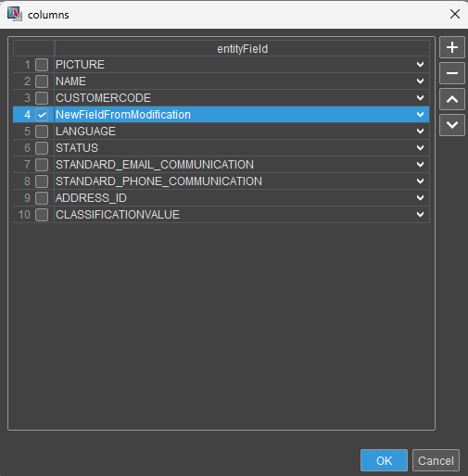Open the CLASSIFICATIONVALUE row dropdown arrow
Image resolution: width=468 pixels, height=476 pixels.
point(420,215)
